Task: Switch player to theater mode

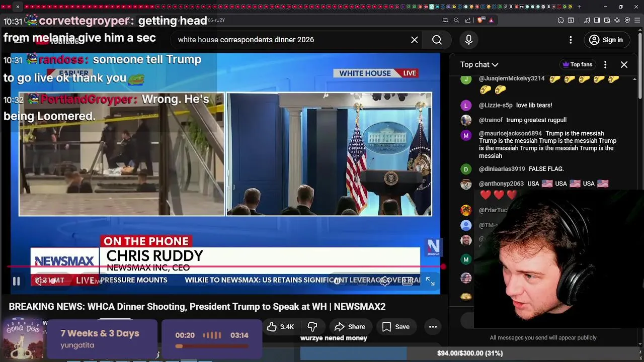Action: tap(407, 281)
